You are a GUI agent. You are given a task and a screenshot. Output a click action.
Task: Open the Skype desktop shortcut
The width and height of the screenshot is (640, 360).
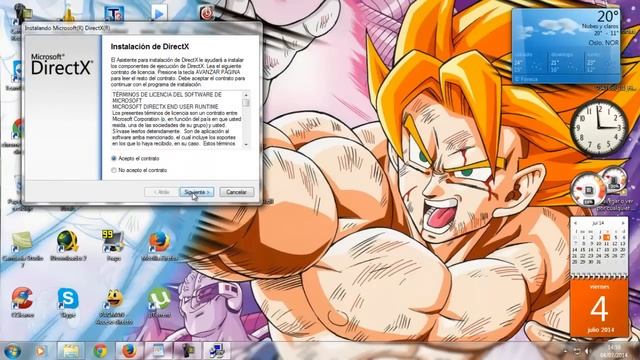click(68, 302)
